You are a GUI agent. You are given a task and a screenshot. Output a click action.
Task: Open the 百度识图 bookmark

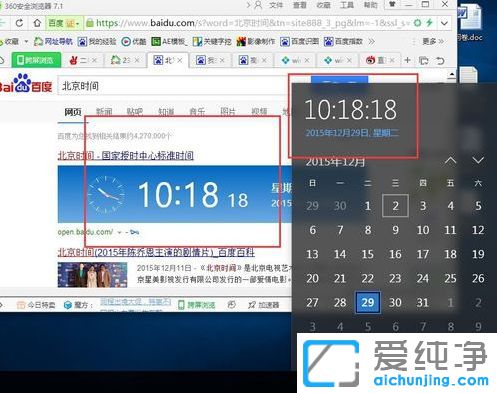(x=299, y=41)
